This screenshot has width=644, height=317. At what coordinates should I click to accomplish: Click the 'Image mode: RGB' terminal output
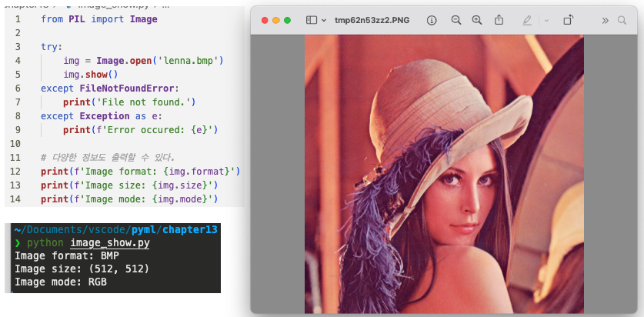(61, 282)
